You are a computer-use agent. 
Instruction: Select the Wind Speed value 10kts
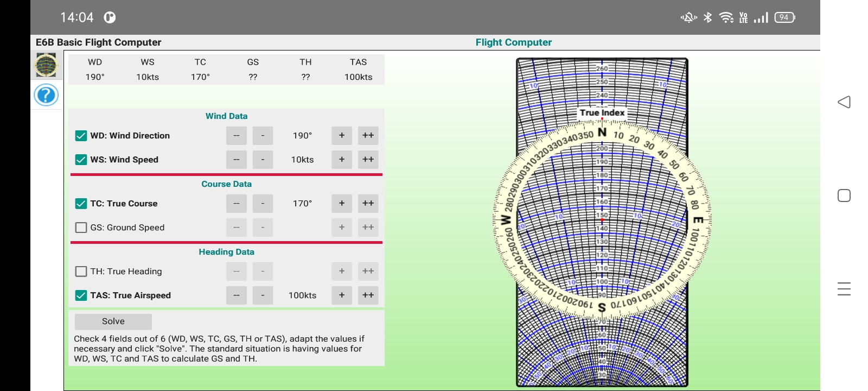pyautogui.click(x=302, y=160)
